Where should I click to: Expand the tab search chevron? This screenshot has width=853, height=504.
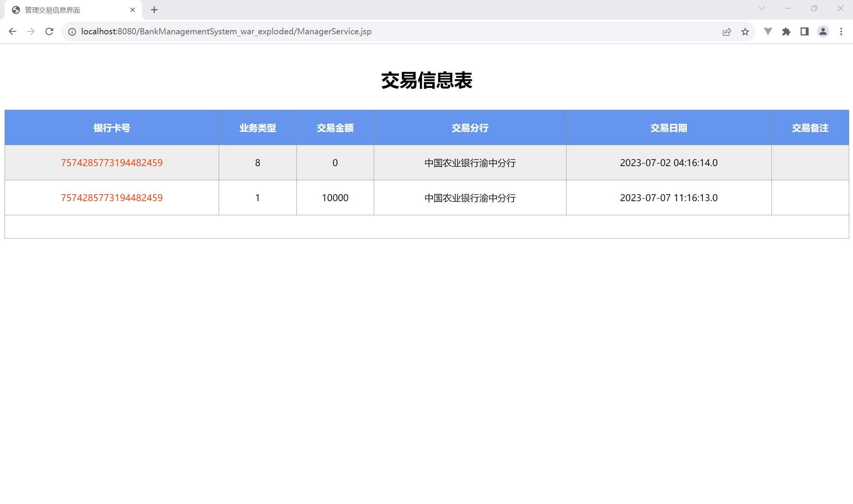point(762,8)
